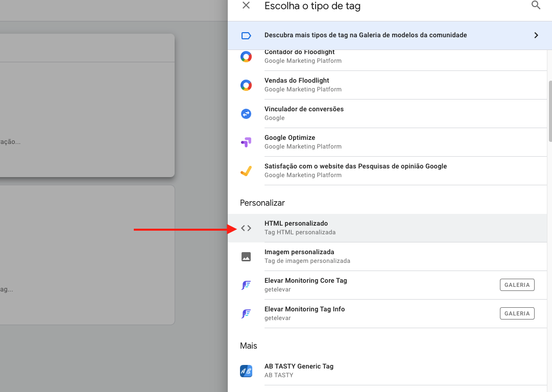Click GALERIA badge for Elevar Core Tag
This screenshot has width=552, height=392.
pos(517,285)
